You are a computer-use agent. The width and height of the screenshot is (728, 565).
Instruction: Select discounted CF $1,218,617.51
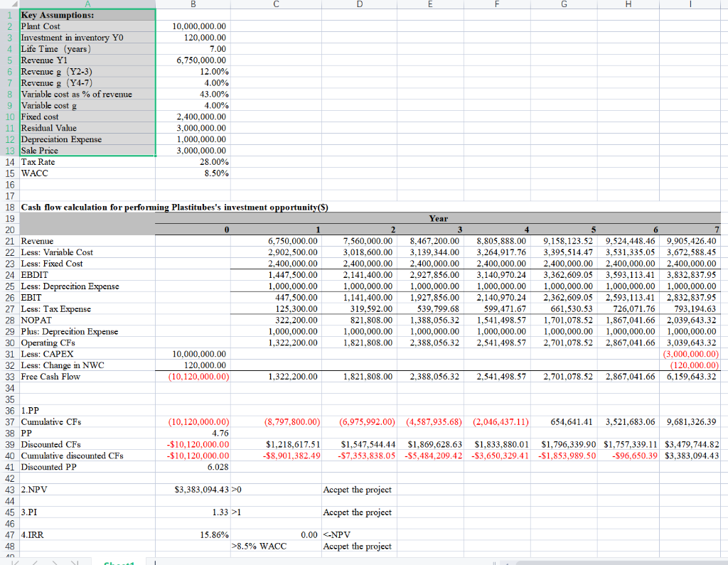276,445
